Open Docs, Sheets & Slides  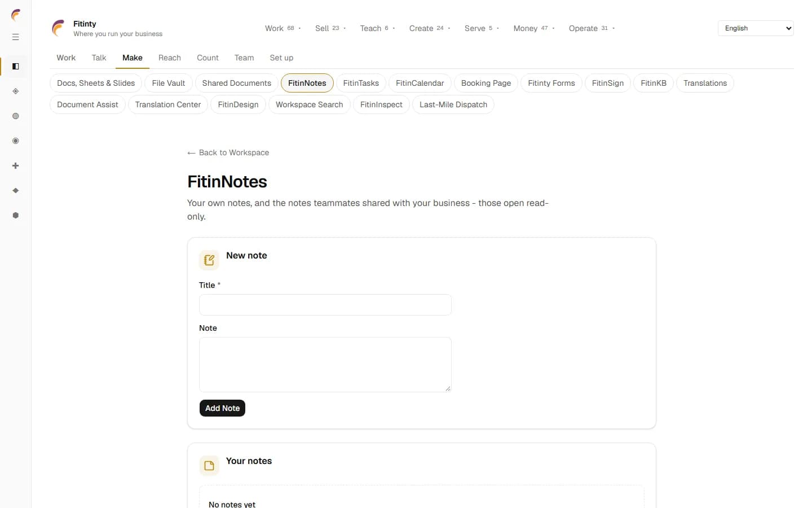click(x=96, y=83)
